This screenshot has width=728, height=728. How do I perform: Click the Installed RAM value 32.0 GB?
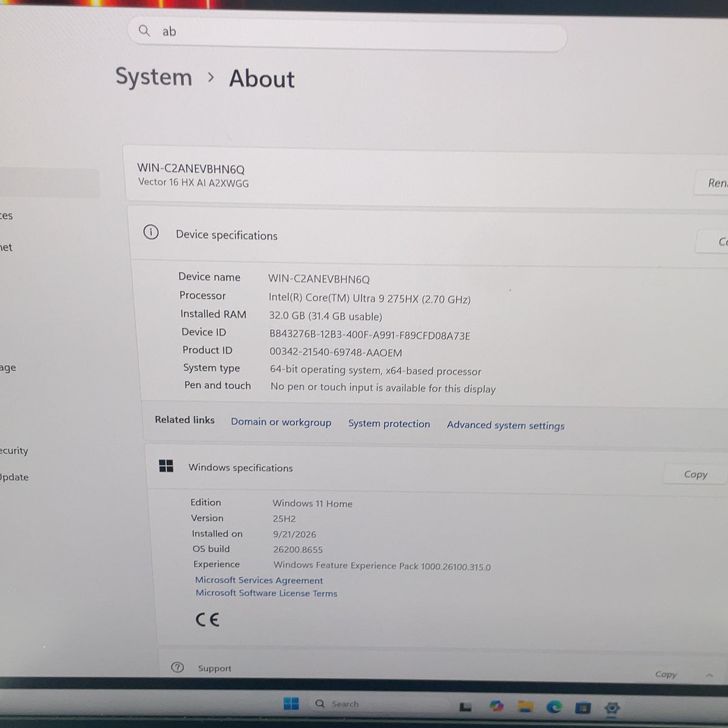(326, 316)
